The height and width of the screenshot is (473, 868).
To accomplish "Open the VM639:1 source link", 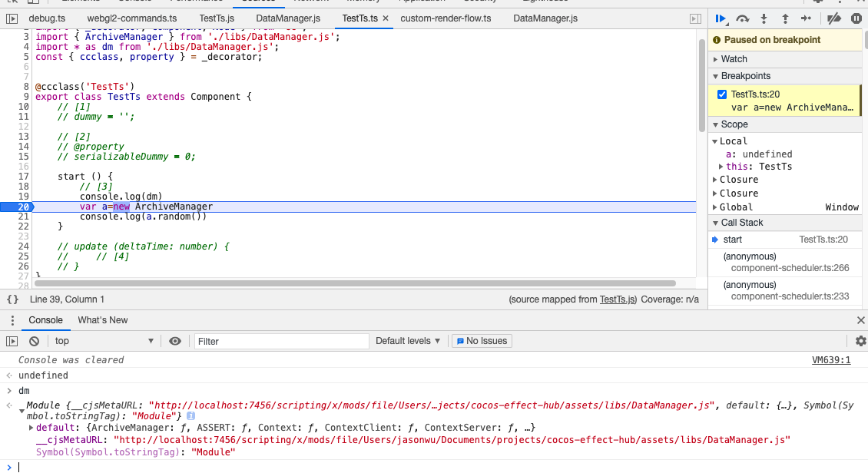I will 831,360.
